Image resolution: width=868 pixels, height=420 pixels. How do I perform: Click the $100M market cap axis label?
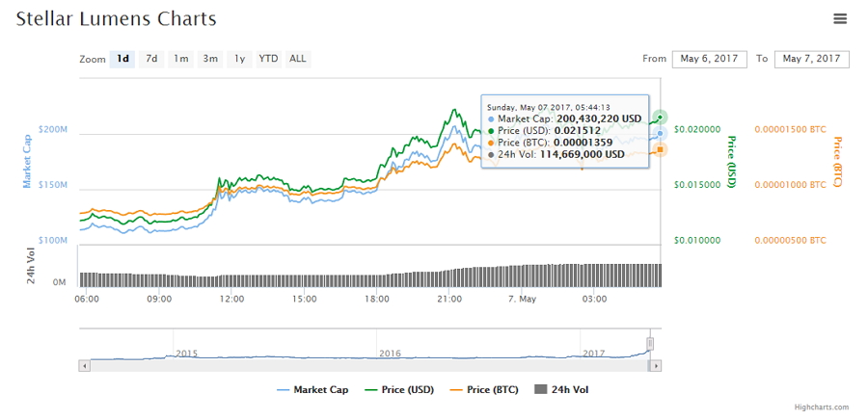point(53,241)
